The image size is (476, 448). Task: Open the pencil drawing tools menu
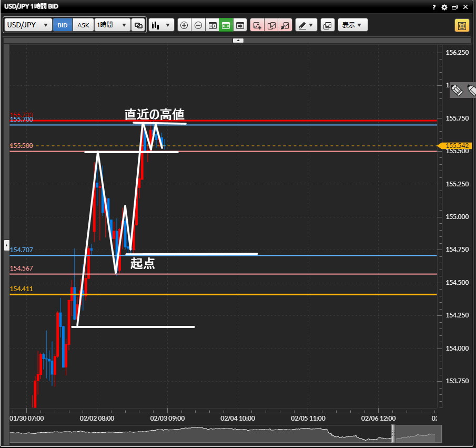(306, 25)
